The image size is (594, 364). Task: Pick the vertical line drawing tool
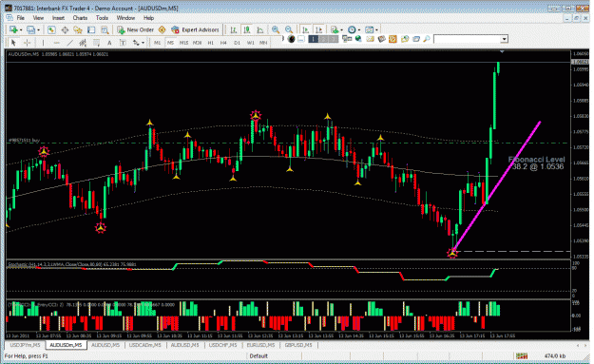pos(43,43)
